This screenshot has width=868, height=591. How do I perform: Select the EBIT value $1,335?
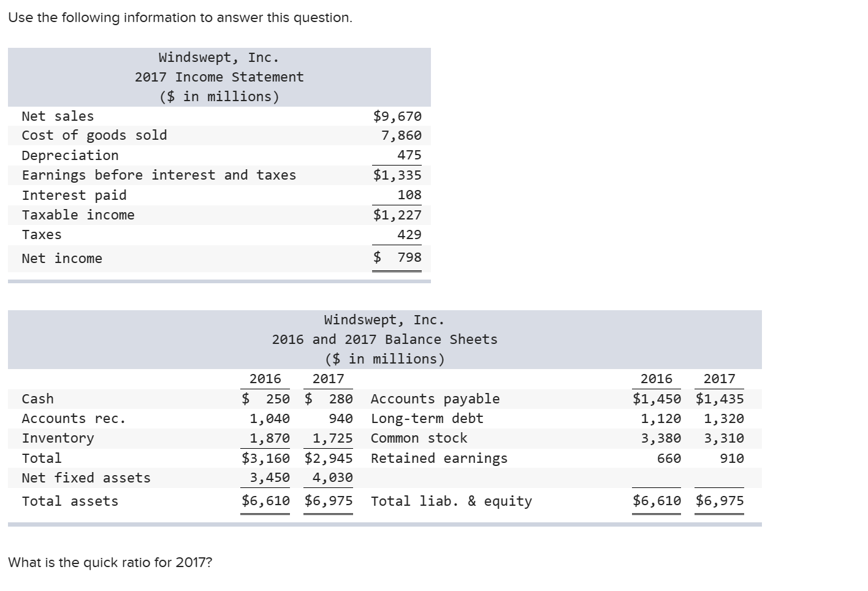pyautogui.click(x=397, y=175)
